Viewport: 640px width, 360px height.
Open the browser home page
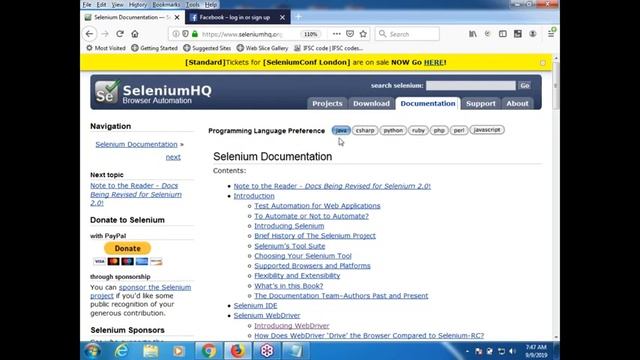point(135,34)
